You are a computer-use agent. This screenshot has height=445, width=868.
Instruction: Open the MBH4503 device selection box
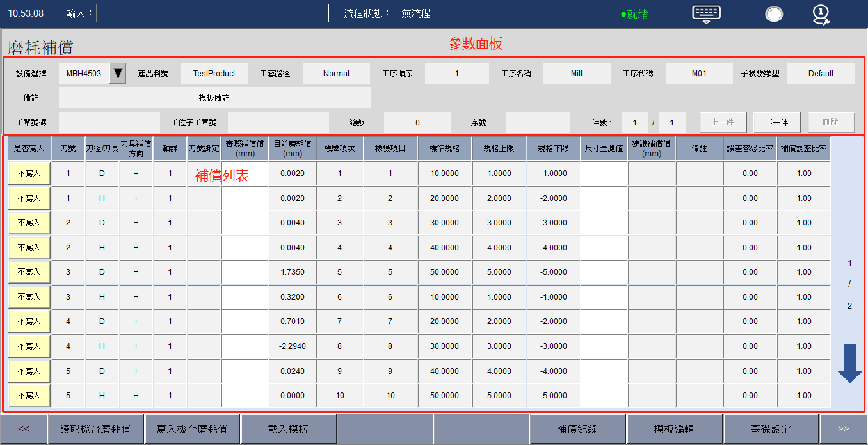coord(84,74)
